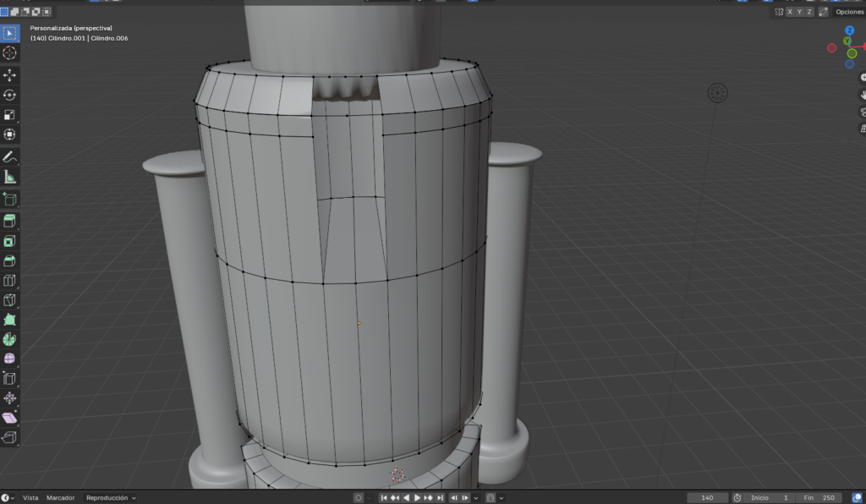The height and width of the screenshot is (504, 866).
Task: Click the current frame field showing 140
Action: 708,498
